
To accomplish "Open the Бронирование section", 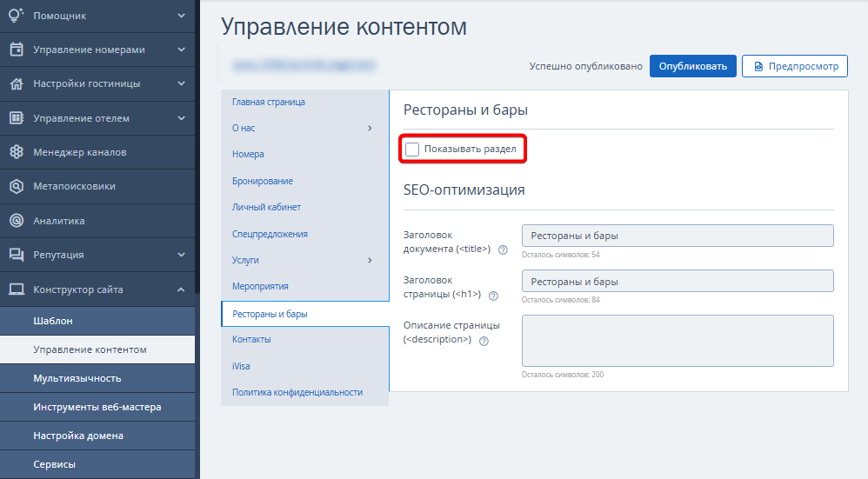I will click(x=263, y=180).
